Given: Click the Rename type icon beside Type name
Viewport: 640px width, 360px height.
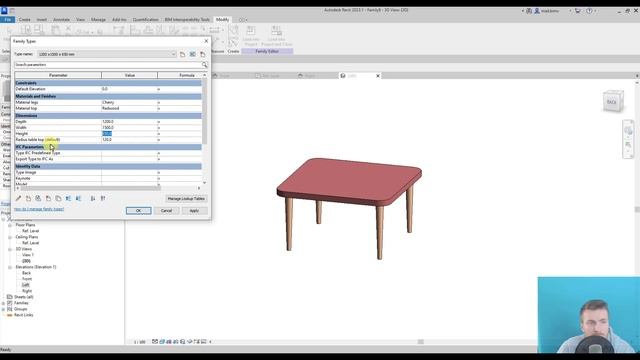Looking at the screenshot, I should (192, 54).
